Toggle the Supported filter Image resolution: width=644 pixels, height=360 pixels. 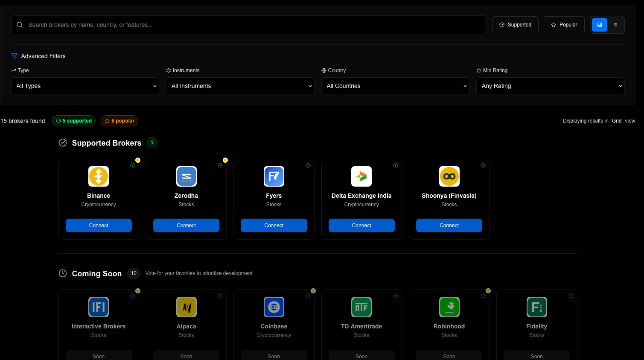[515, 25]
